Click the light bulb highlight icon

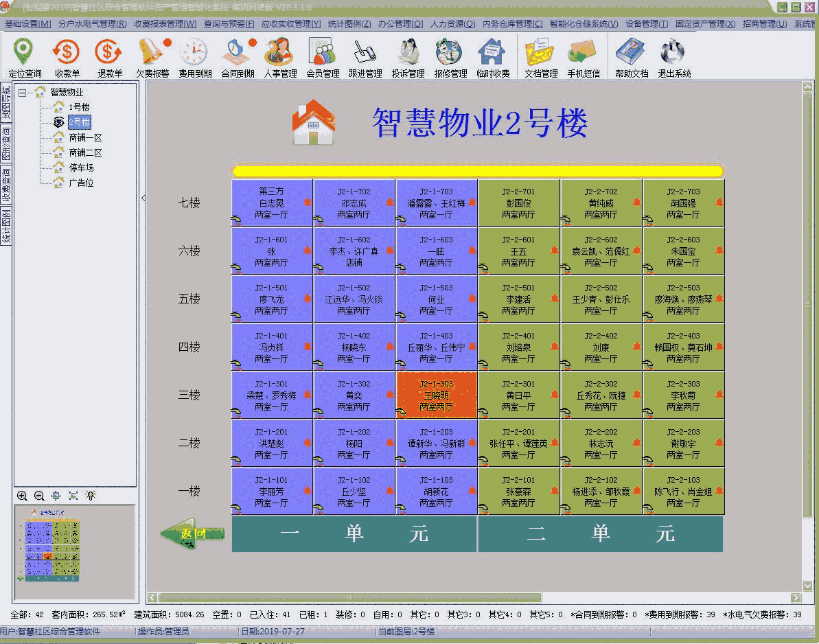point(91,496)
